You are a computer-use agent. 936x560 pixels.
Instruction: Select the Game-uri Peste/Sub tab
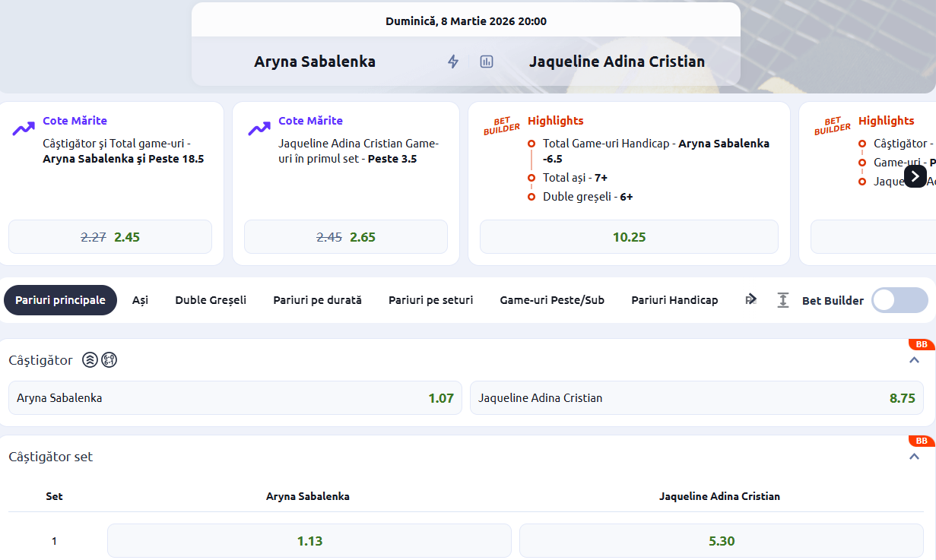pyautogui.click(x=552, y=300)
